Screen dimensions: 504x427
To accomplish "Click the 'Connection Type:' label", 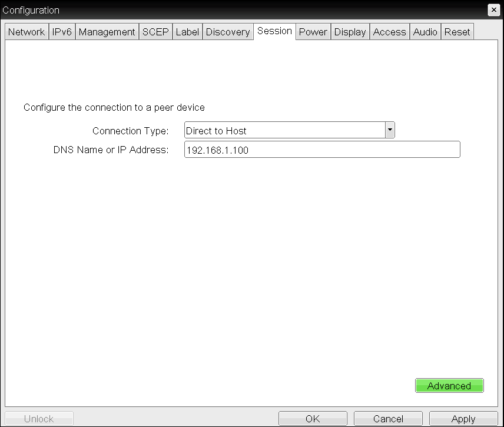I will [x=131, y=131].
